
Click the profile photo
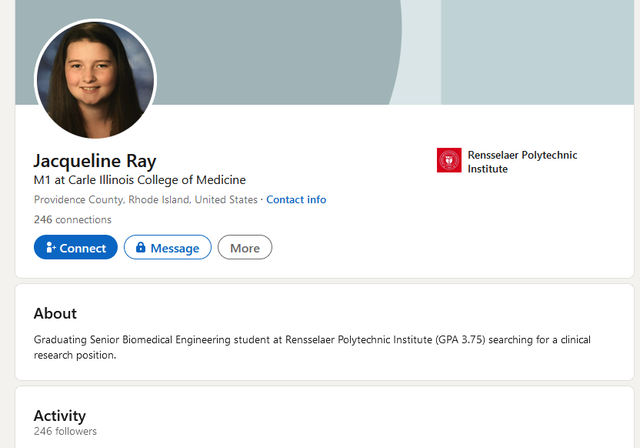[96, 79]
